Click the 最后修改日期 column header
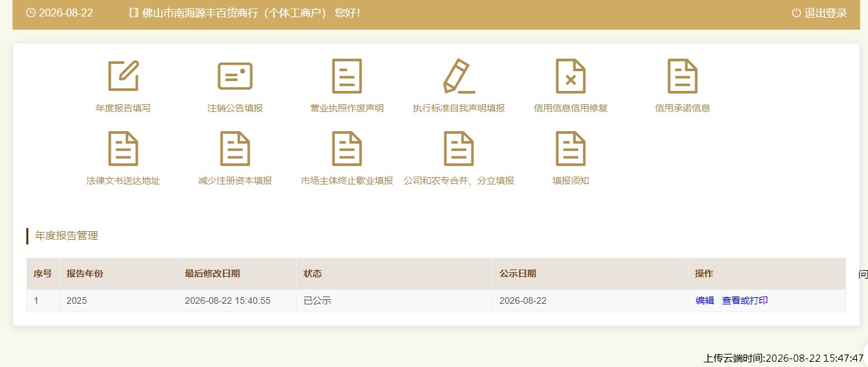Image resolution: width=868 pixels, height=367 pixels. pyautogui.click(x=237, y=273)
